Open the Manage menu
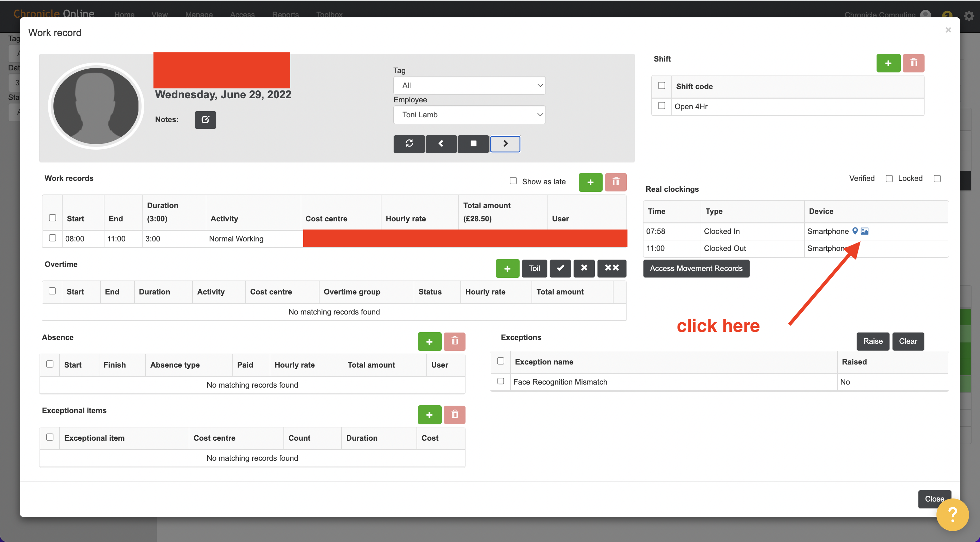The image size is (980, 542). pyautogui.click(x=198, y=15)
